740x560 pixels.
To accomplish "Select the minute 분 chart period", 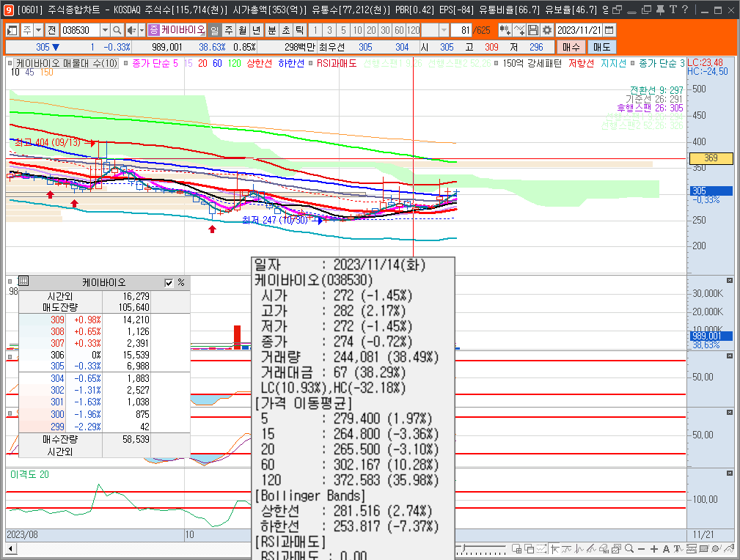I will coord(272,31).
